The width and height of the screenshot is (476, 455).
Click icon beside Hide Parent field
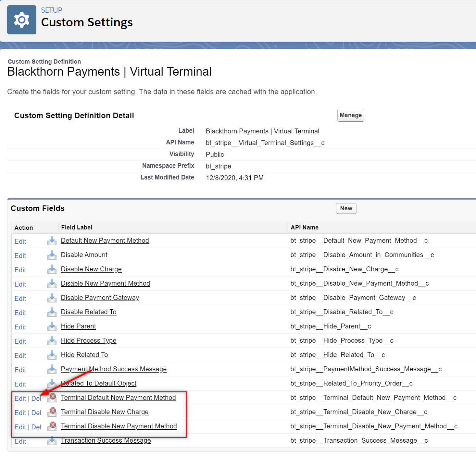52,326
